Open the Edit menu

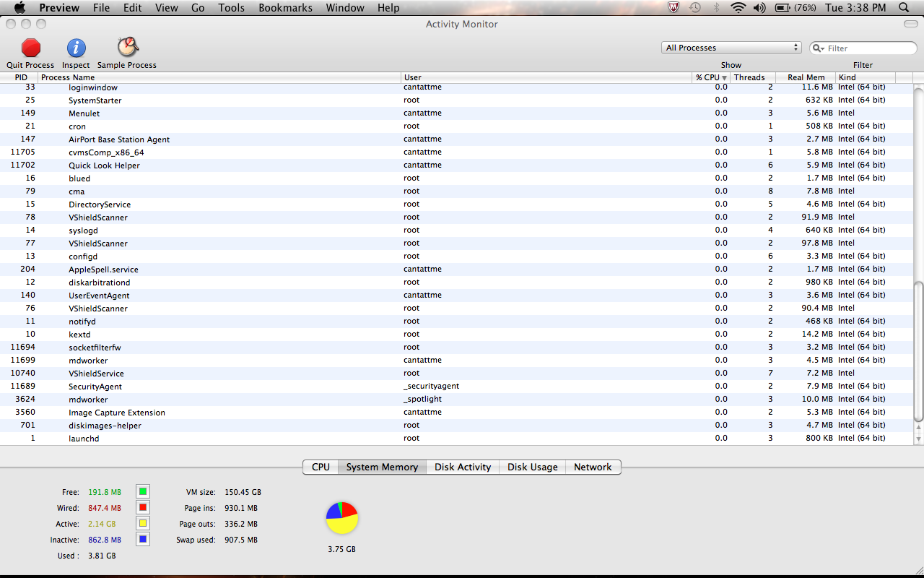(132, 8)
